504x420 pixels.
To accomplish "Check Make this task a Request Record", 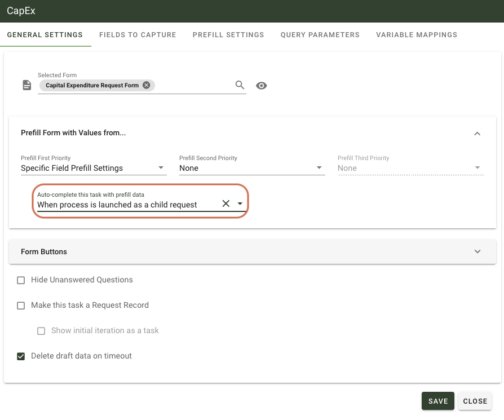I will click(21, 305).
